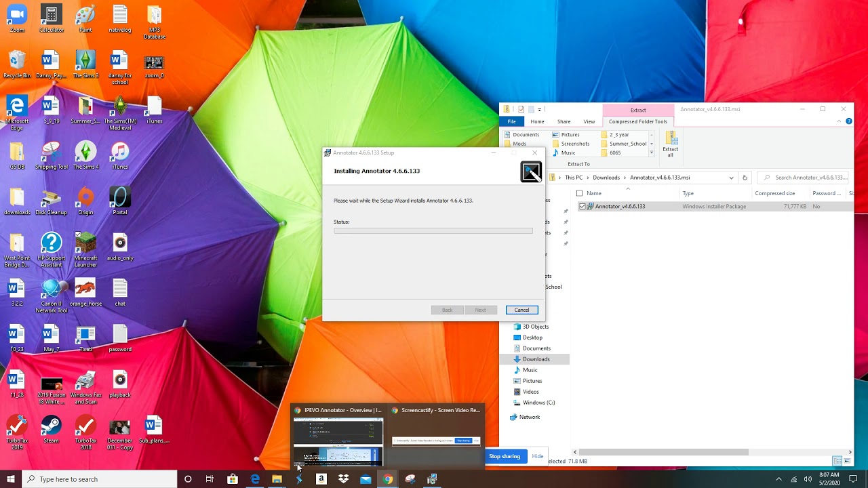868x488 pixels.
Task: Switch to the Share ribbon tab
Action: click(x=564, y=121)
